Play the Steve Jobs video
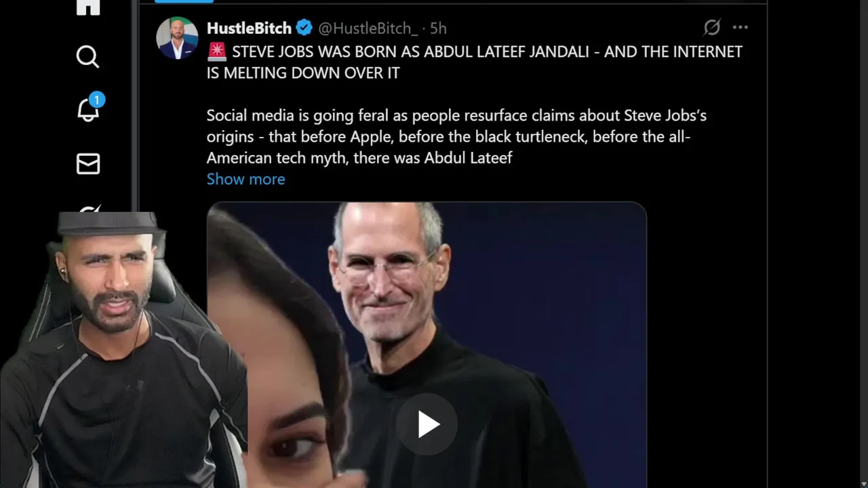This screenshot has height=488, width=868. pos(427,424)
